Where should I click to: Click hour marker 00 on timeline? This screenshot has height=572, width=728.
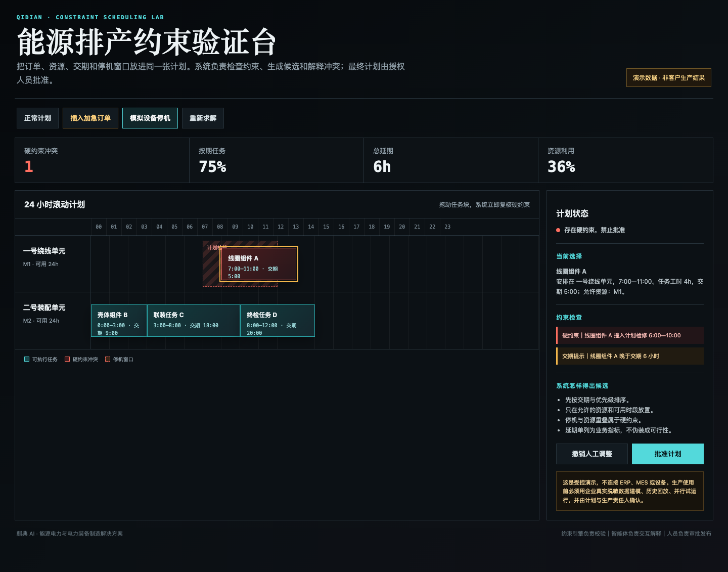click(x=99, y=227)
